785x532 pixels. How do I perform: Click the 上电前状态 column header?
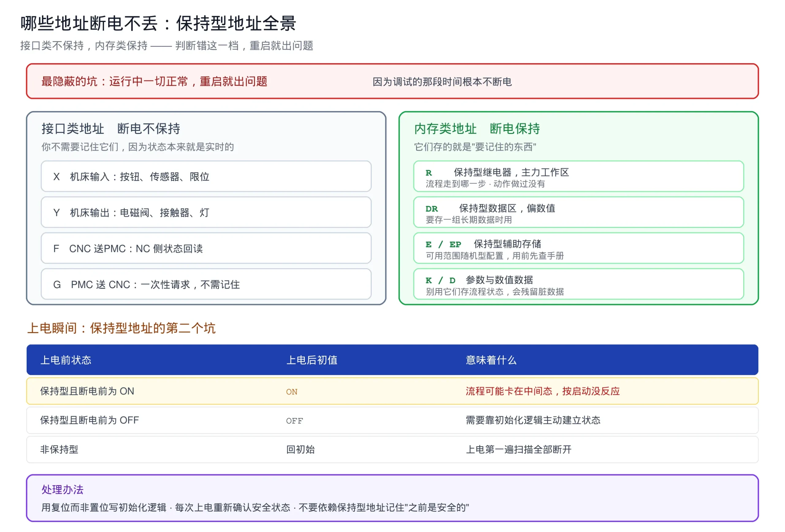coord(66,360)
